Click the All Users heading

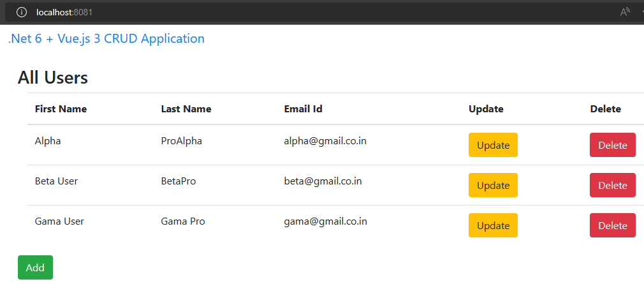[53, 77]
